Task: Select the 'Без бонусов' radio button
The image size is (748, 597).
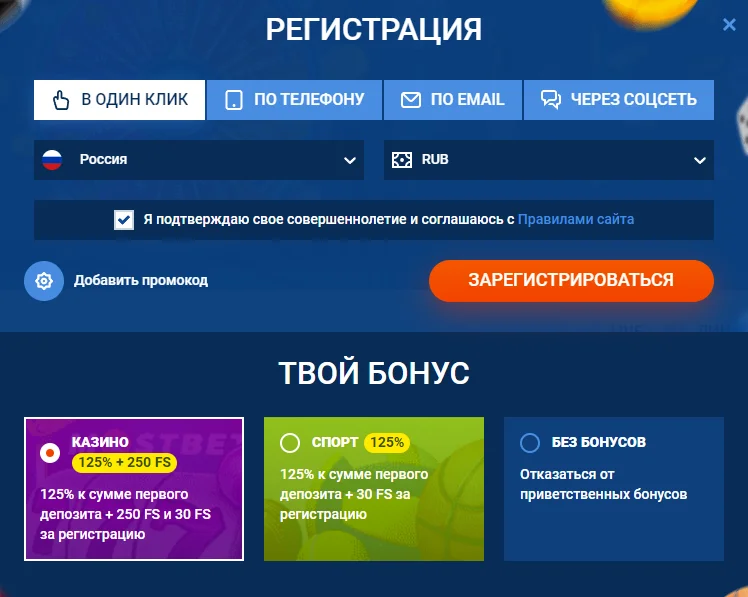Action: point(530,442)
